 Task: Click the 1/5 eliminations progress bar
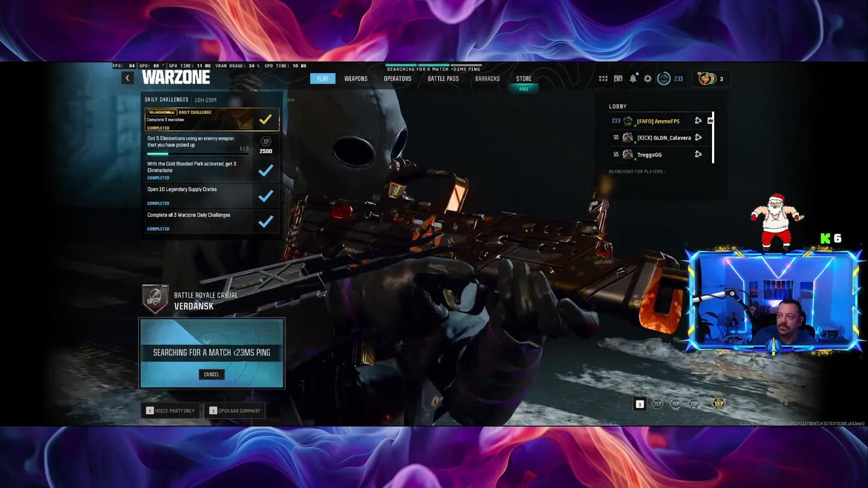198,154
